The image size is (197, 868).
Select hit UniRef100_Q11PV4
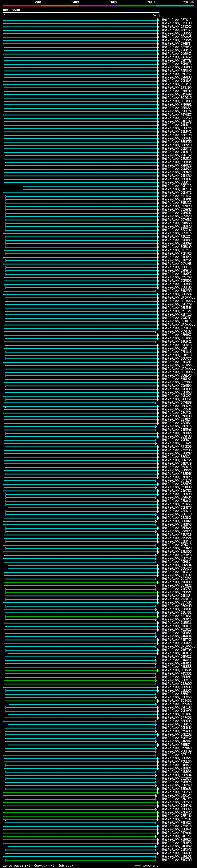[x=176, y=538]
